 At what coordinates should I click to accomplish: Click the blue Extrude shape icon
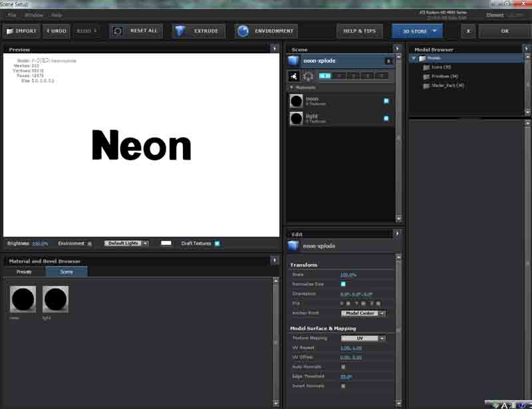[x=180, y=31]
